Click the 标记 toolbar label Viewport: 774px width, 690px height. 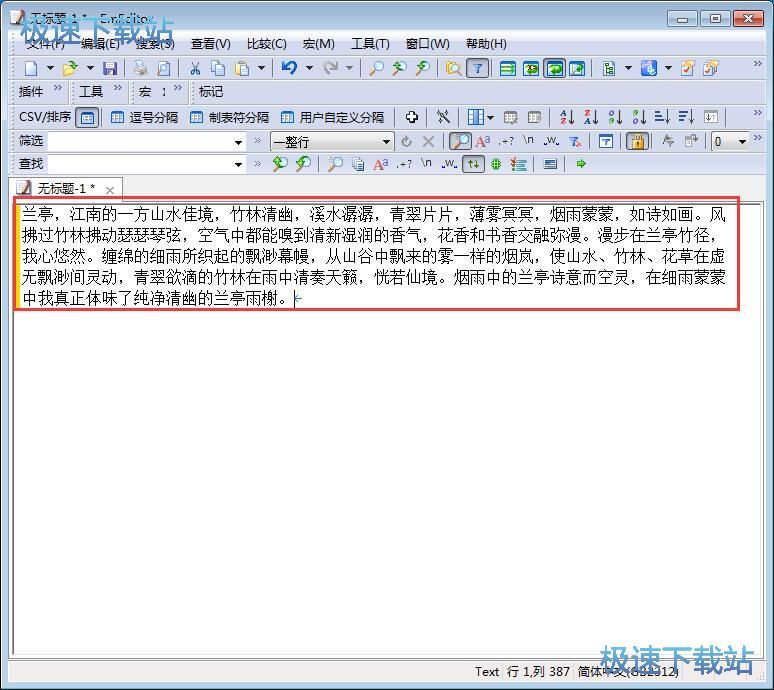pyautogui.click(x=211, y=91)
